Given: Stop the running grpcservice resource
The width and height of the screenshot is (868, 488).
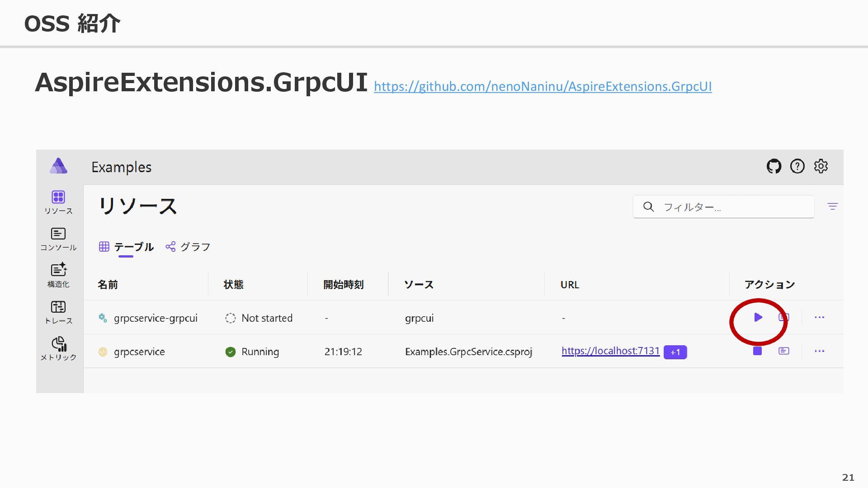Looking at the screenshot, I should 757,351.
